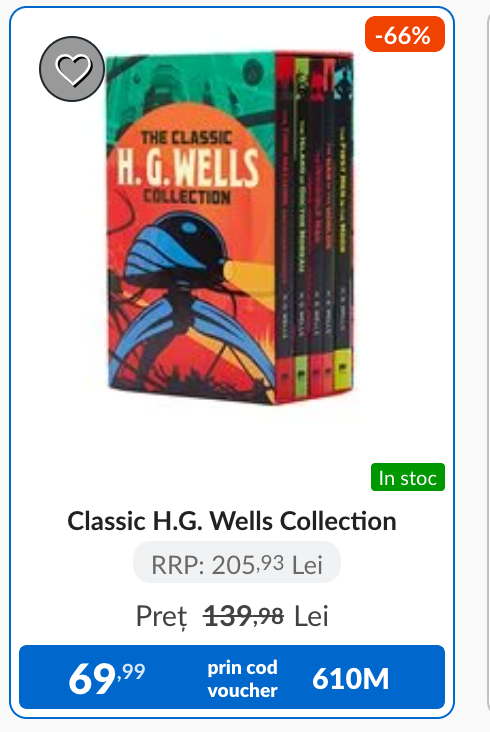Select the 610M voucher code
The width and height of the screenshot is (490, 732).
point(350,678)
